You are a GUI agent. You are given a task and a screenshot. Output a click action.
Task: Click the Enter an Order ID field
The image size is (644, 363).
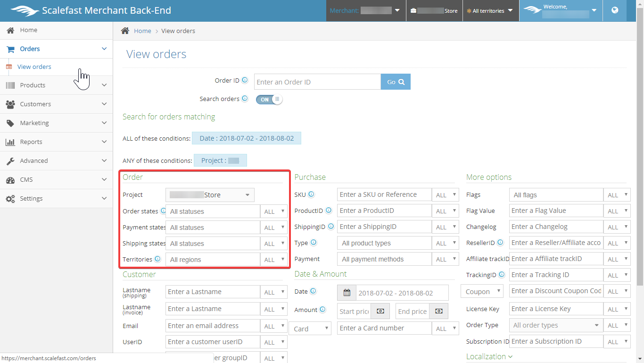(317, 82)
